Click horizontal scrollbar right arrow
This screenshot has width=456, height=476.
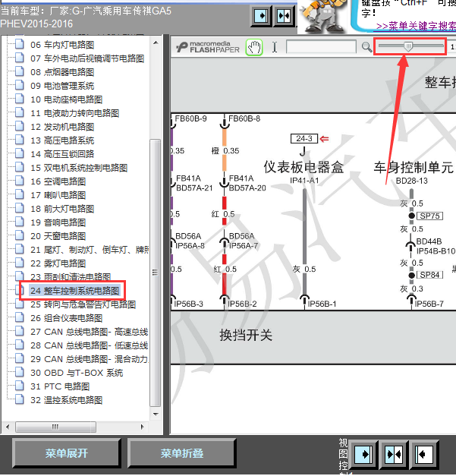click(143, 427)
